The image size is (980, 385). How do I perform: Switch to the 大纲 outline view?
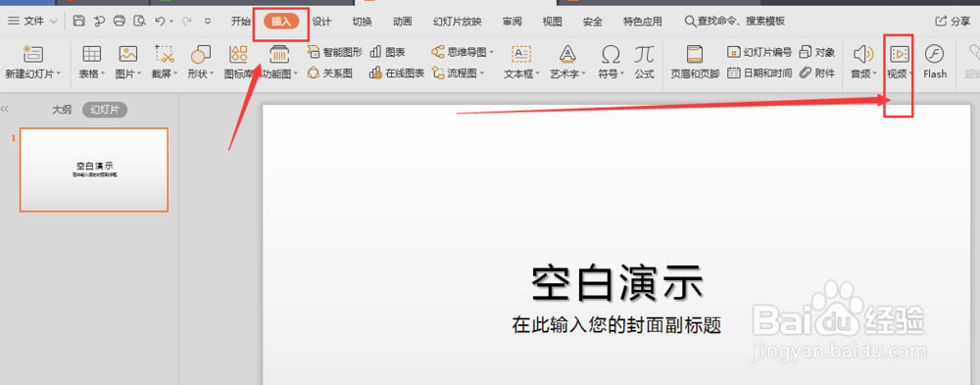pos(61,110)
